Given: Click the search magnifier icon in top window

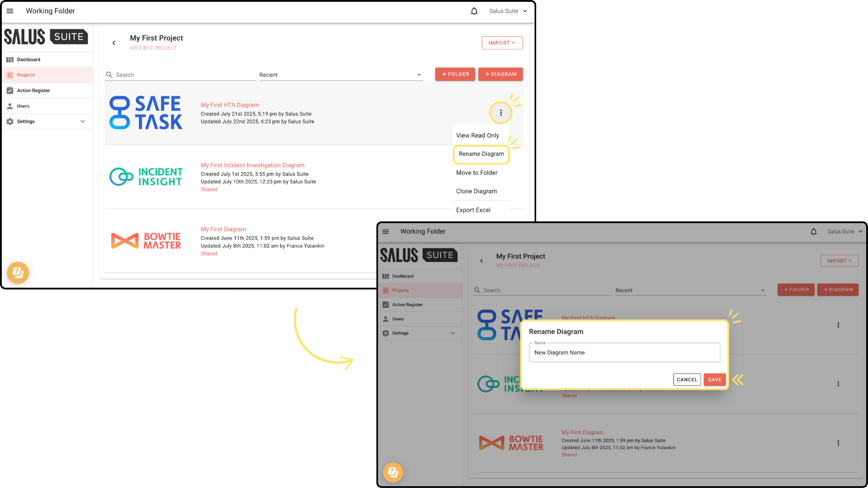Looking at the screenshot, I should point(109,75).
